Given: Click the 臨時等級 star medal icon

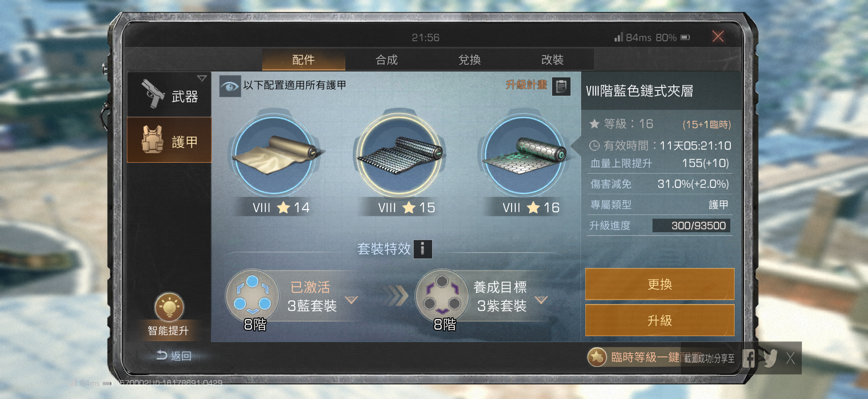Looking at the screenshot, I should (x=597, y=357).
